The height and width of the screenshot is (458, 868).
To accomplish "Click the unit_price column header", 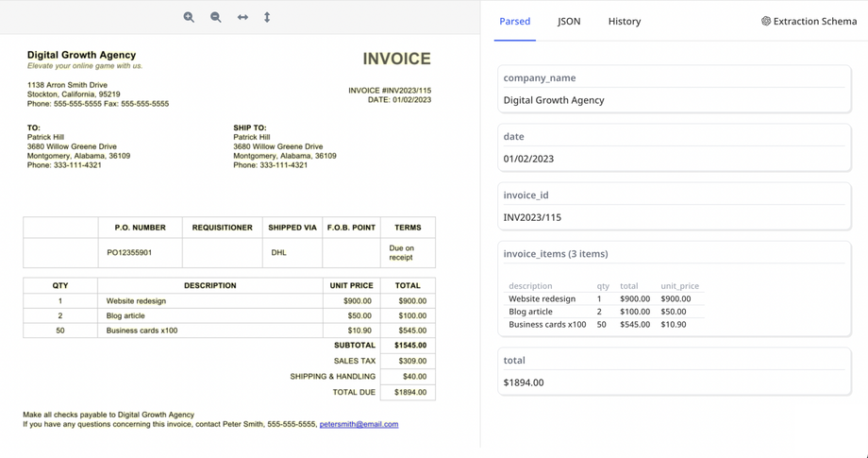I will coord(679,286).
